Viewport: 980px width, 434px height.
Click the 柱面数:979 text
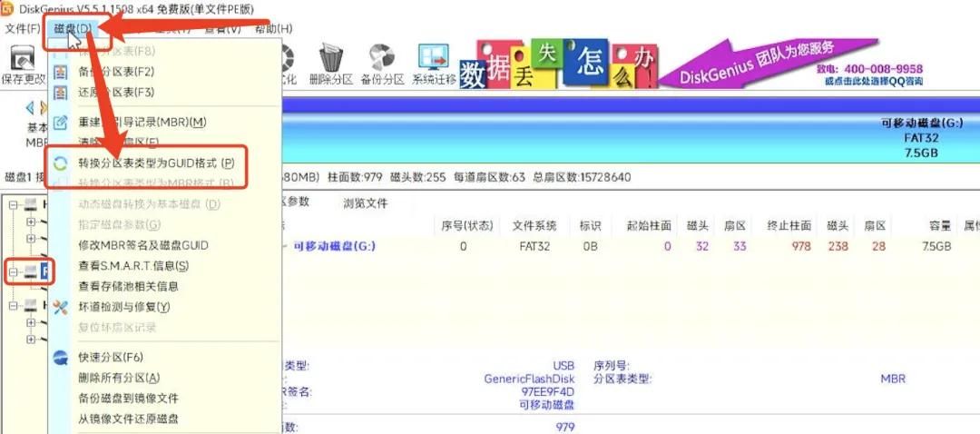(x=355, y=178)
